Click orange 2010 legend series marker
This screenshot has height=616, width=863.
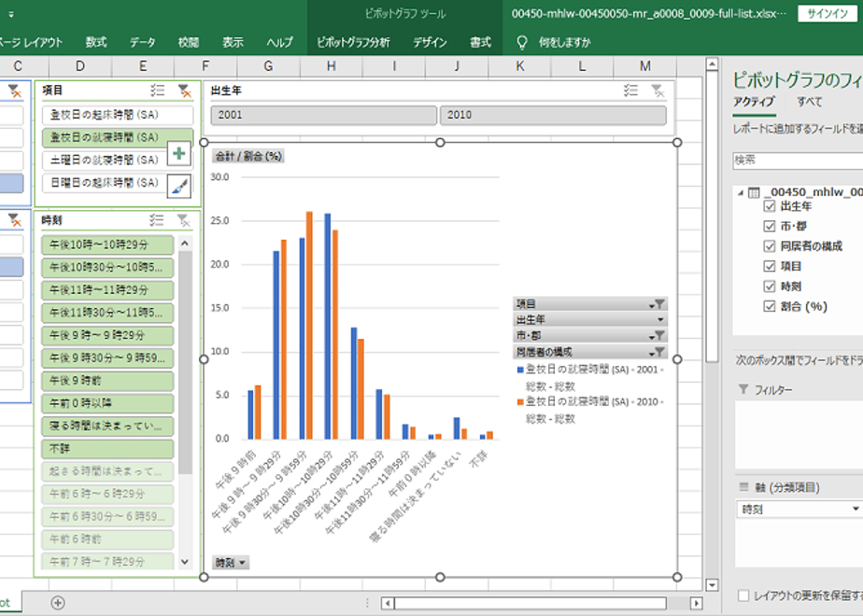(520, 402)
